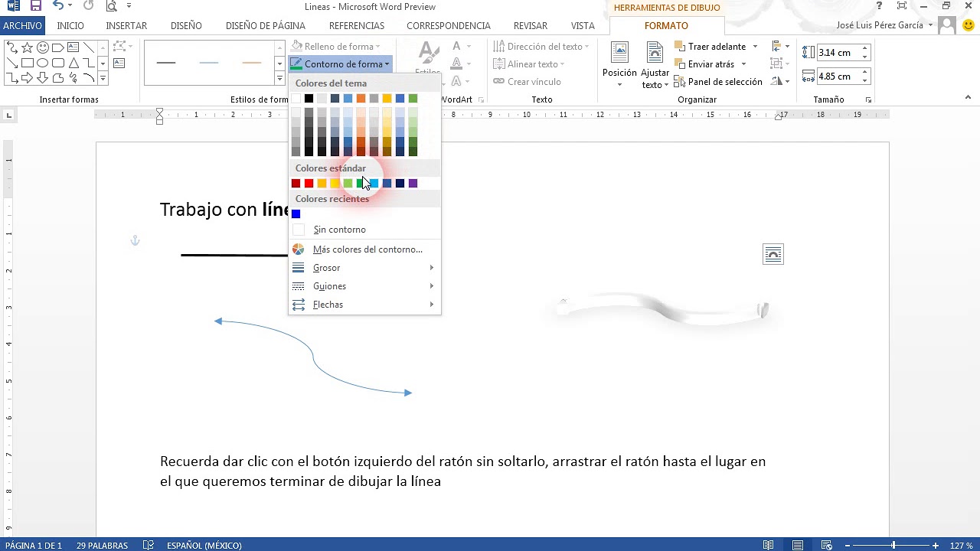980x551 pixels.
Task: Save the document with the floppy disk icon
Action: coord(36,6)
